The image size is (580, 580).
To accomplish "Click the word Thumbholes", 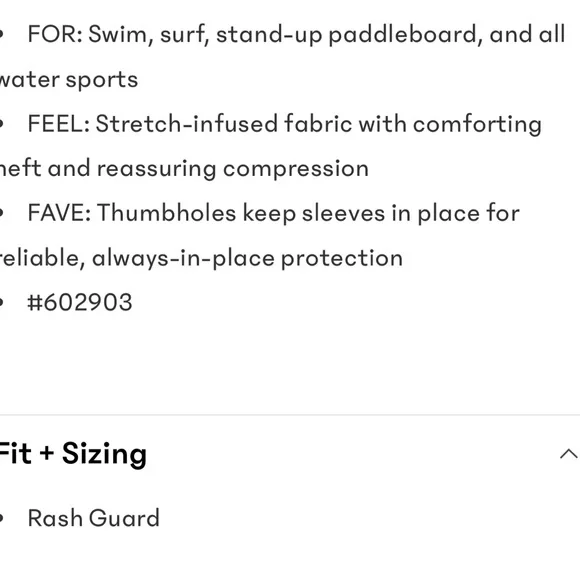I will tap(167, 213).
